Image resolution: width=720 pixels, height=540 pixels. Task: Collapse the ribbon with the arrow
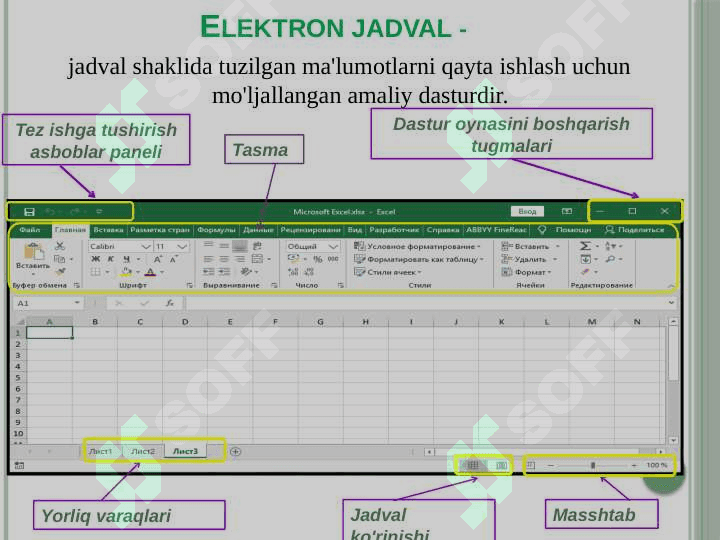click(x=671, y=286)
